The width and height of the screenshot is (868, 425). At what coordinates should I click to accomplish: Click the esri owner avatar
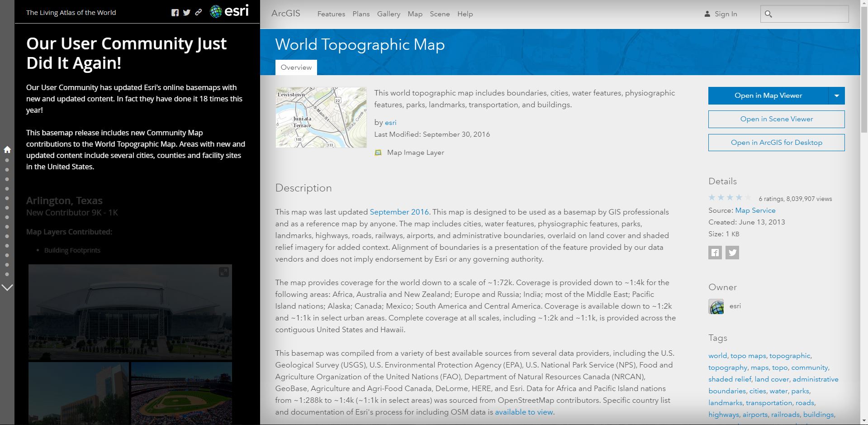(x=716, y=306)
